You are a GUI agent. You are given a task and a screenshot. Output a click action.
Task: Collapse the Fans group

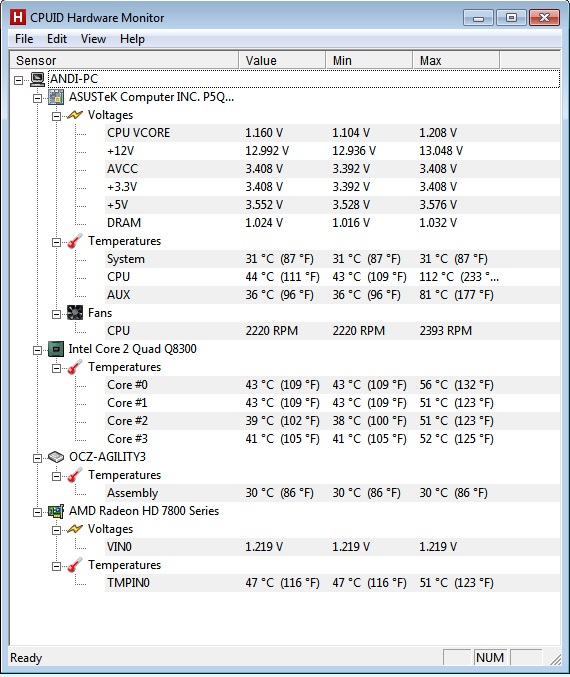click(56, 314)
